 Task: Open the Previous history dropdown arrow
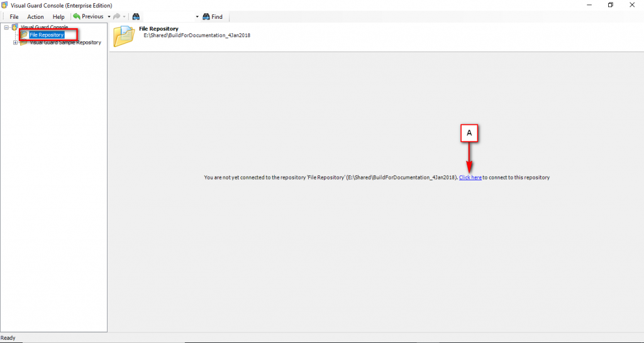coord(109,16)
